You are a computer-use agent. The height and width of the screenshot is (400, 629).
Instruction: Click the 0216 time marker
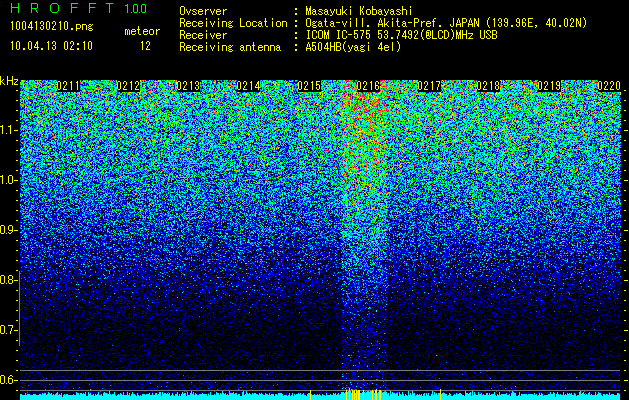(x=368, y=86)
